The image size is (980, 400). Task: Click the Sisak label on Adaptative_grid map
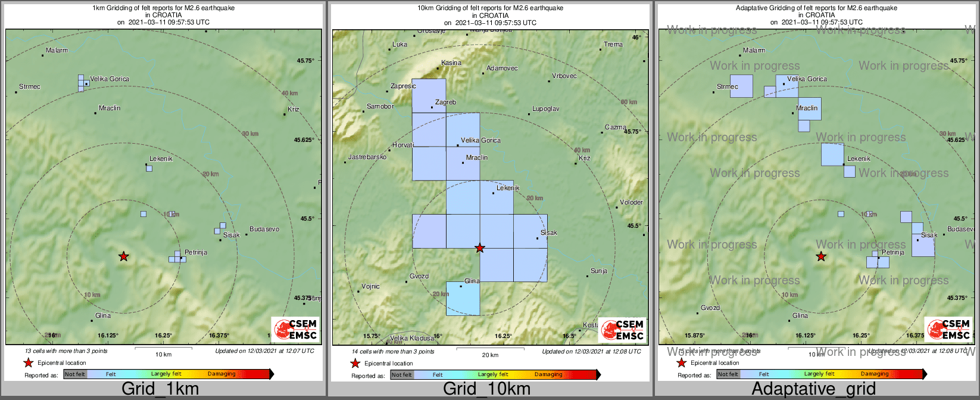929,235
